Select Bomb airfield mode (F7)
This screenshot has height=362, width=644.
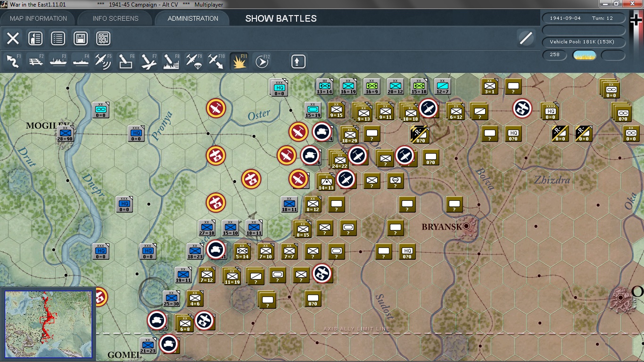point(149,61)
